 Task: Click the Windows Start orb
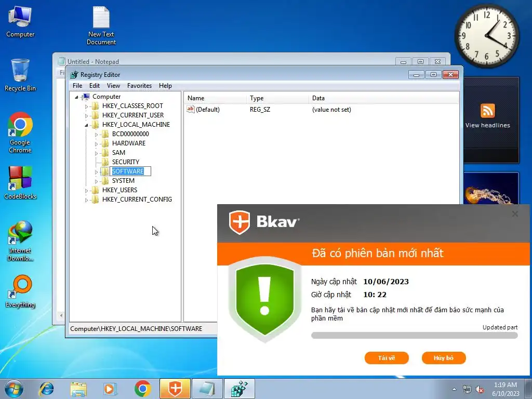[14, 389]
